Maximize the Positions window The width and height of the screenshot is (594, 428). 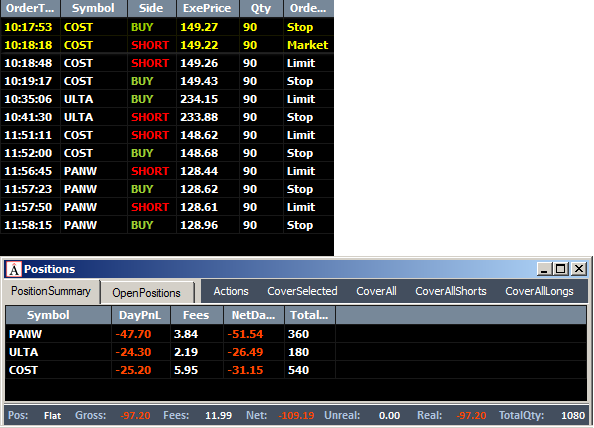tap(561, 269)
